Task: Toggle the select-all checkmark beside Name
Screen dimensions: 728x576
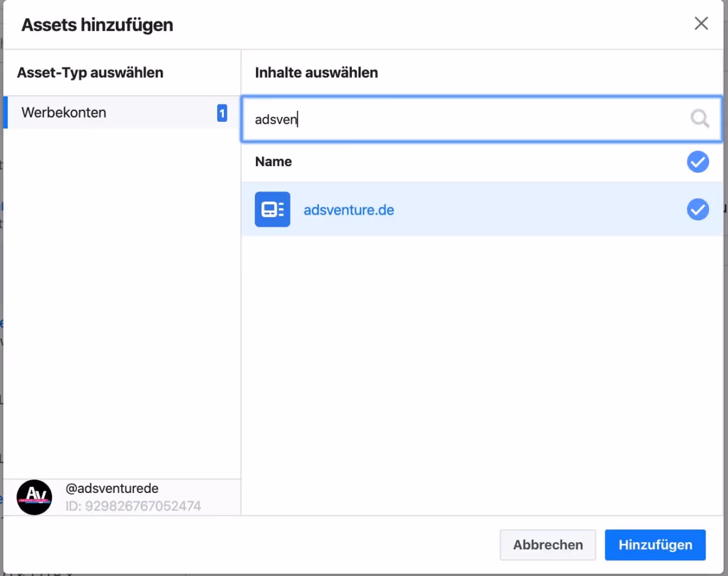Action: tap(698, 162)
